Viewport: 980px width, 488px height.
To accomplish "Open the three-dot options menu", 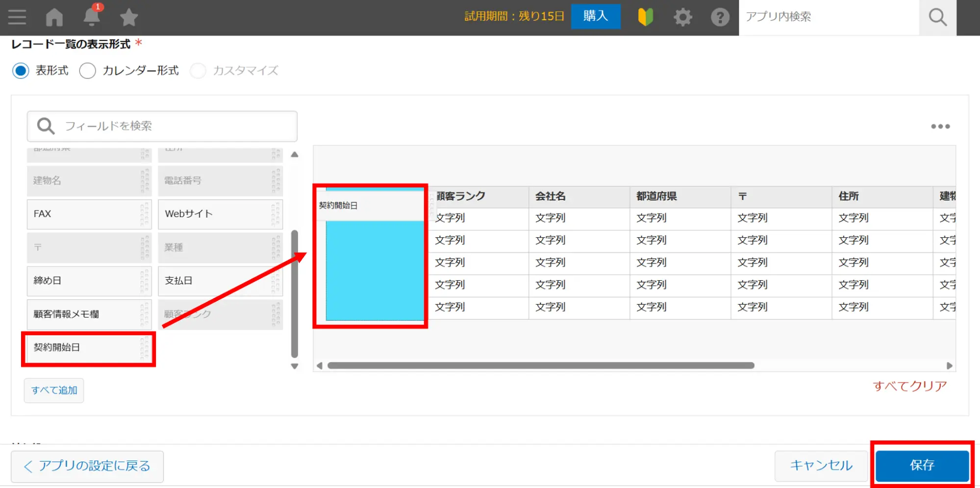I will pos(940,126).
